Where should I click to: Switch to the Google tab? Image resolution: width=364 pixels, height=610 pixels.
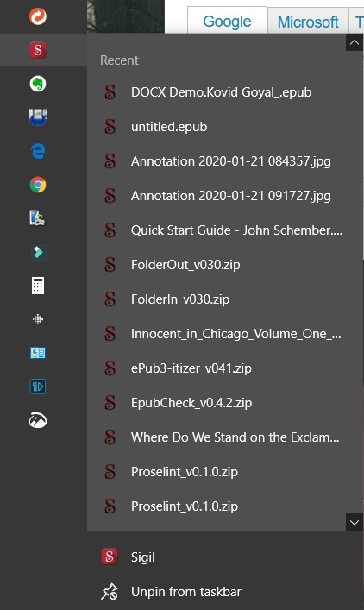tap(227, 21)
